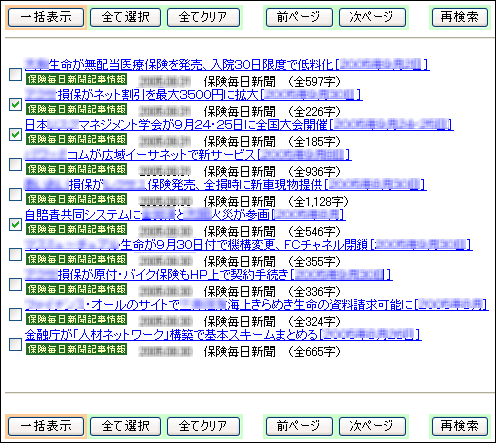Check the 広域イーサネット article checkbox

tap(15, 164)
